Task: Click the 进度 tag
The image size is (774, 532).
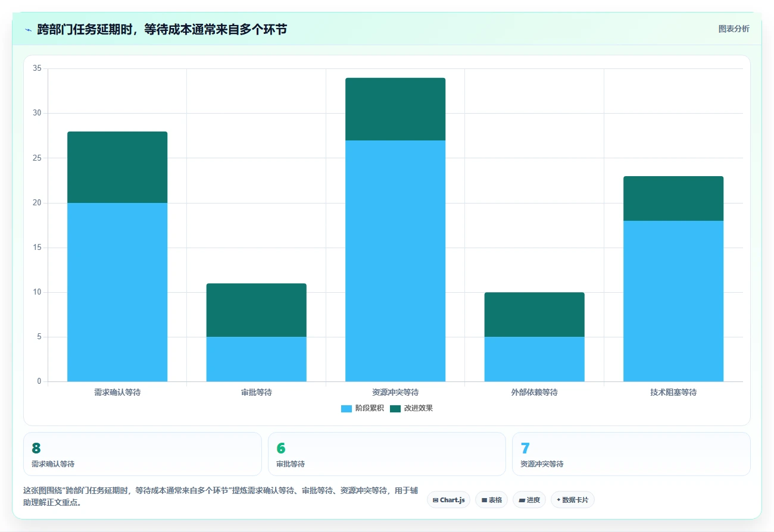Action: click(529, 500)
